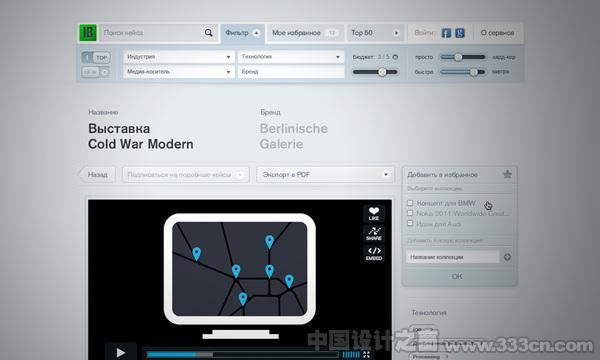Click the LIKE heart icon on video

pos(374,213)
